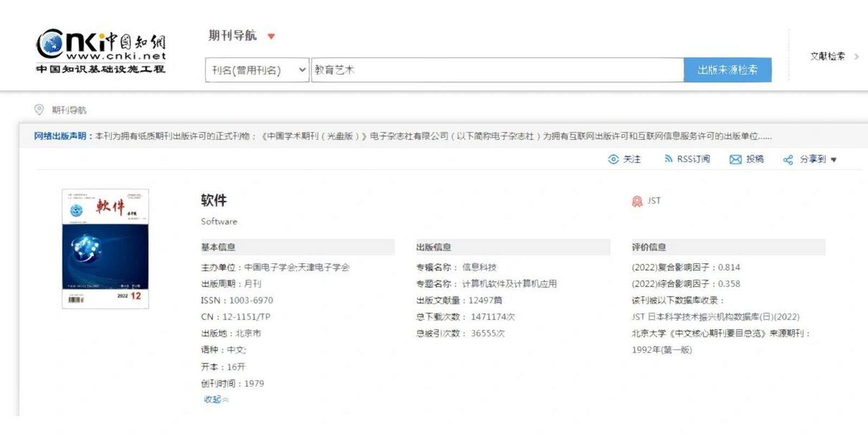Subscribe via RSS订阅 link
The image size is (868, 434).
pos(693,159)
